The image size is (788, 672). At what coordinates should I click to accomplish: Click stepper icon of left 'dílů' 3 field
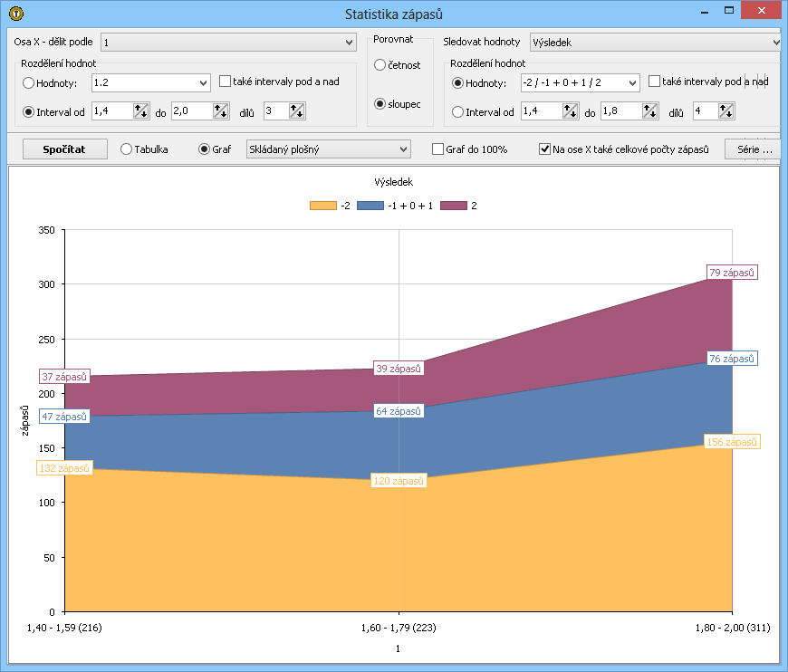coord(297,111)
